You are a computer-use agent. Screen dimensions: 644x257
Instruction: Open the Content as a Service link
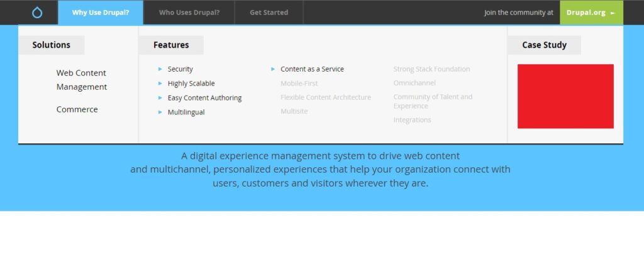pyautogui.click(x=312, y=69)
